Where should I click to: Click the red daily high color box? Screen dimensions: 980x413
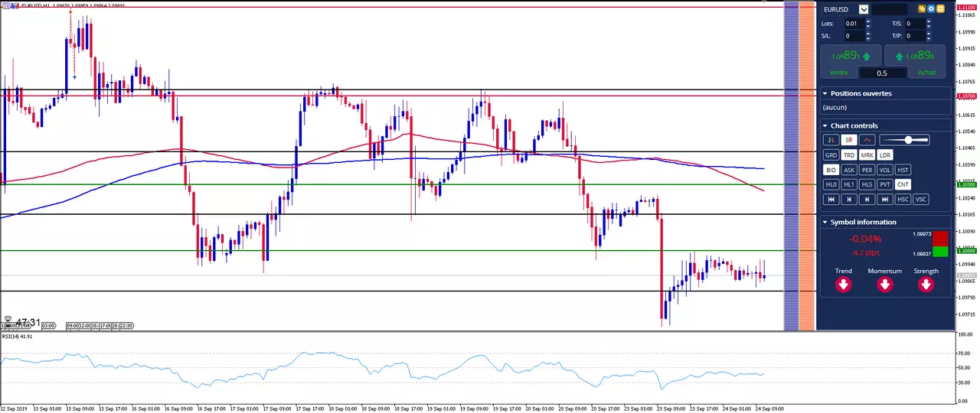tap(940, 239)
